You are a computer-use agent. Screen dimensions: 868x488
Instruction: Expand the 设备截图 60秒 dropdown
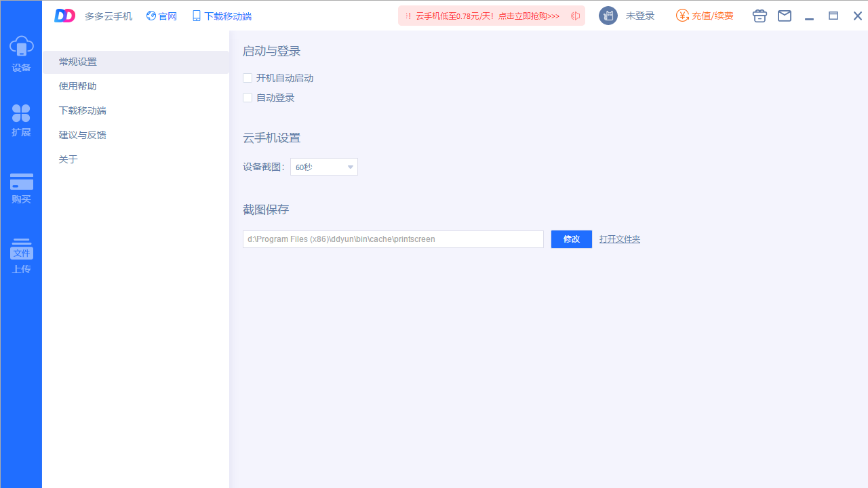324,167
